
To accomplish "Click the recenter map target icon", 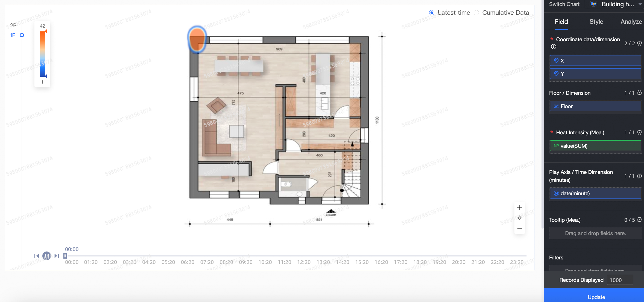I will tap(519, 218).
